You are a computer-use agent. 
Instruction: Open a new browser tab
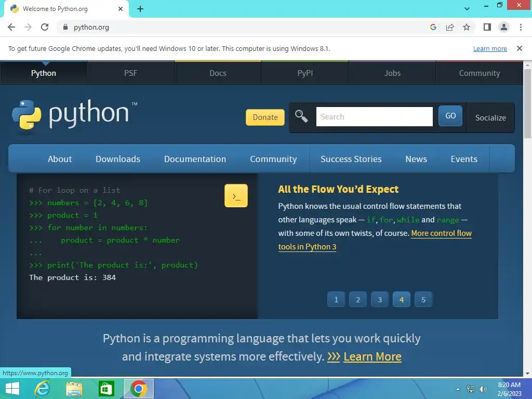point(140,9)
